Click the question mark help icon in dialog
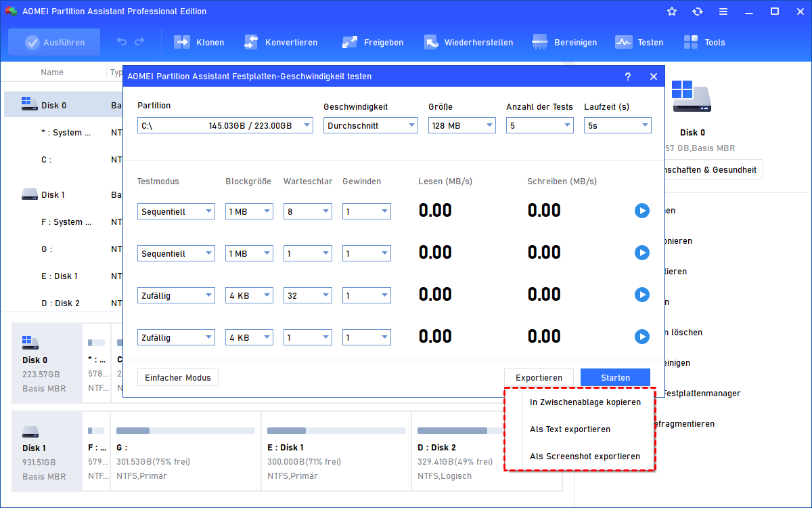This screenshot has height=508, width=812. coord(627,77)
